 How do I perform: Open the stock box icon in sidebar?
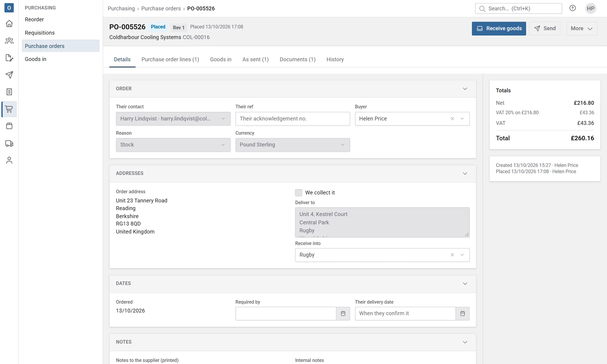(x=9, y=126)
